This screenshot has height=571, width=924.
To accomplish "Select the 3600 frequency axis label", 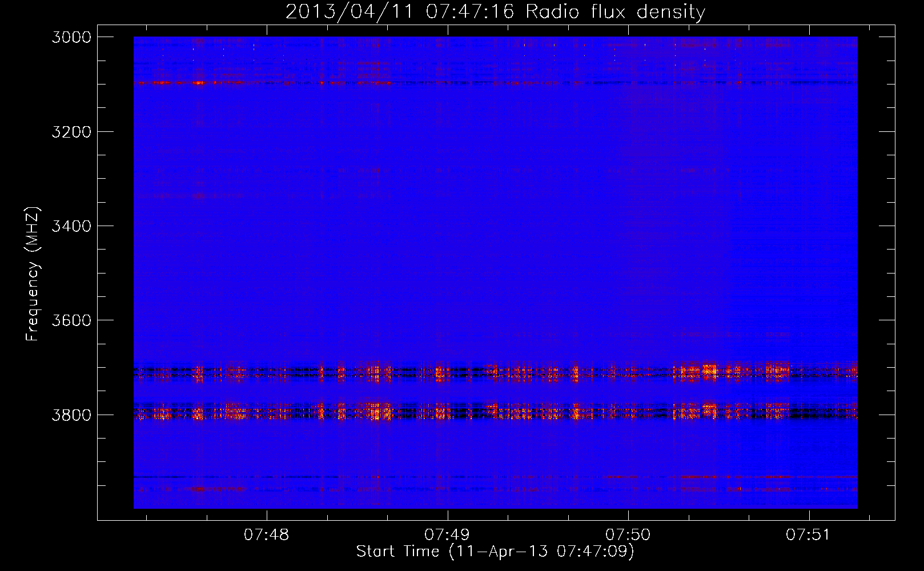I will pyautogui.click(x=71, y=320).
